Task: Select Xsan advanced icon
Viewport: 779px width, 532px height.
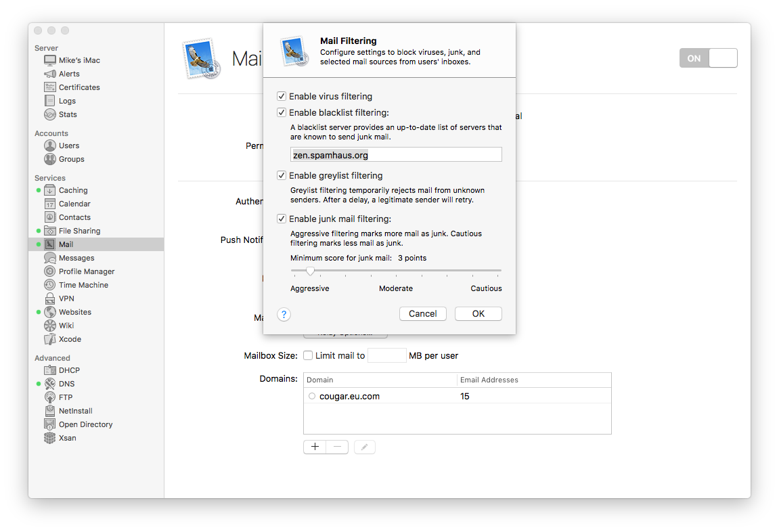Action: 49,438
